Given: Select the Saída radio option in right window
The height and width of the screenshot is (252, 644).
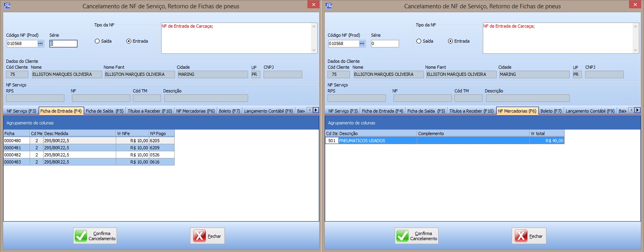Looking at the screenshot, I should coord(419,41).
